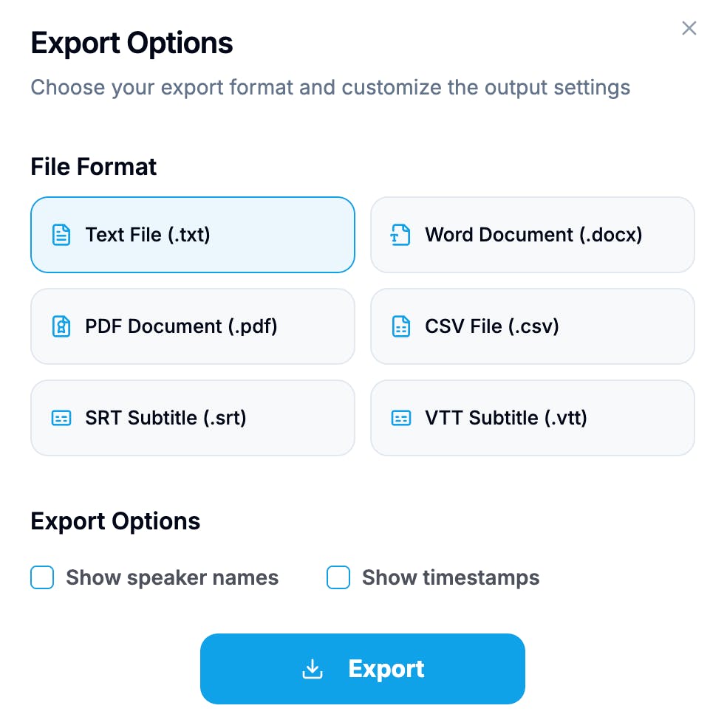The width and height of the screenshot is (727, 728).
Task: Click the Text File document icon
Action: (61, 235)
